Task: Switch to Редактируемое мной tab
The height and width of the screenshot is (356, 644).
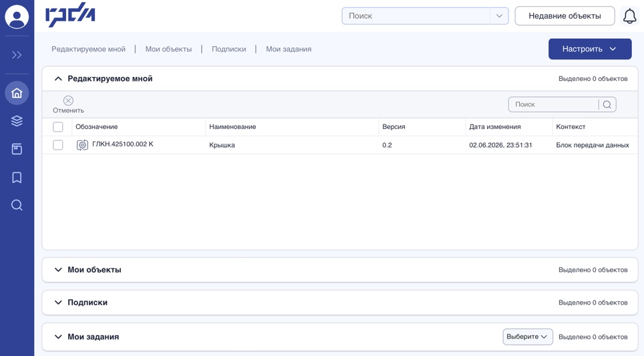Action: (x=88, y=49)
